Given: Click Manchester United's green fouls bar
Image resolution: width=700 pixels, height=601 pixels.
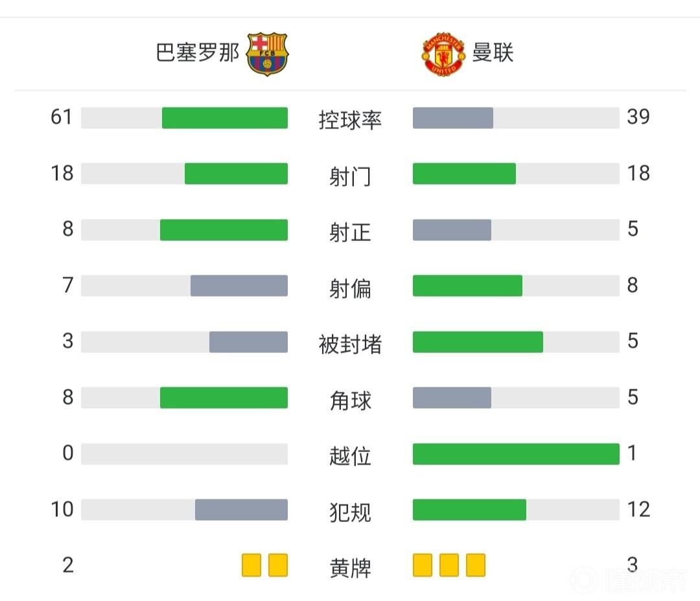Looking at the screenshot, I should pyautogui.click(x=469, y=510).
